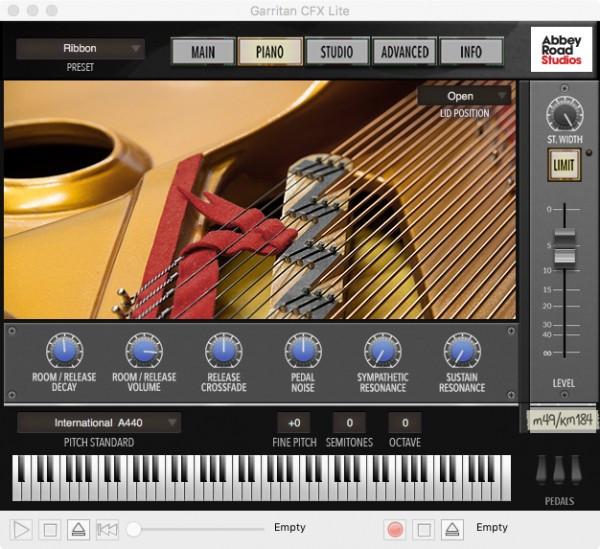This screenshot has width=600, height=549.
Task: Click the Sympathetic Resonance knob
Action: coord(383,350)
